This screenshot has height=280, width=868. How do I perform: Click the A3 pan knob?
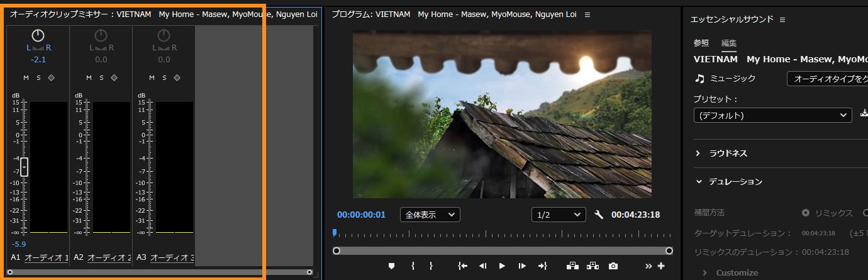point(164,36)
